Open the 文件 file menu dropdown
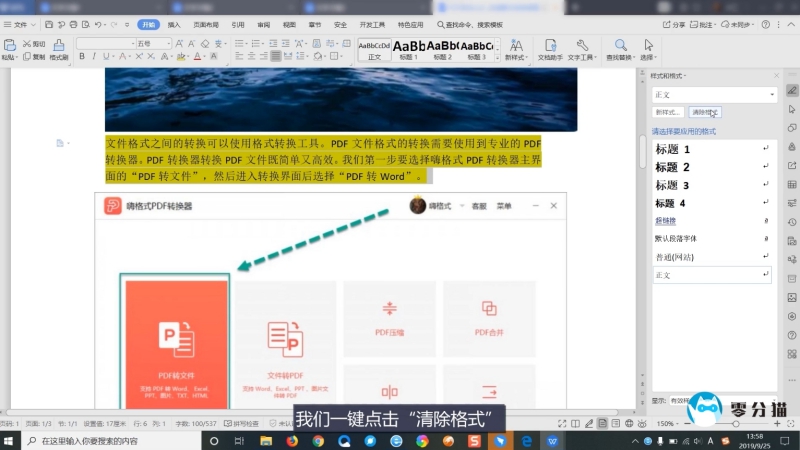The height and width of the screenshot is (450, 800). point(20,23)
